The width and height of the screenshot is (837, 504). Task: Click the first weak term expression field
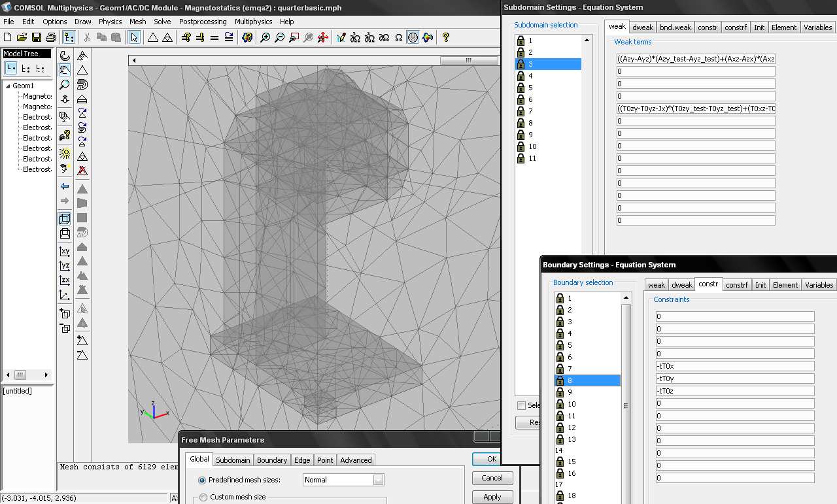[696, 59]
